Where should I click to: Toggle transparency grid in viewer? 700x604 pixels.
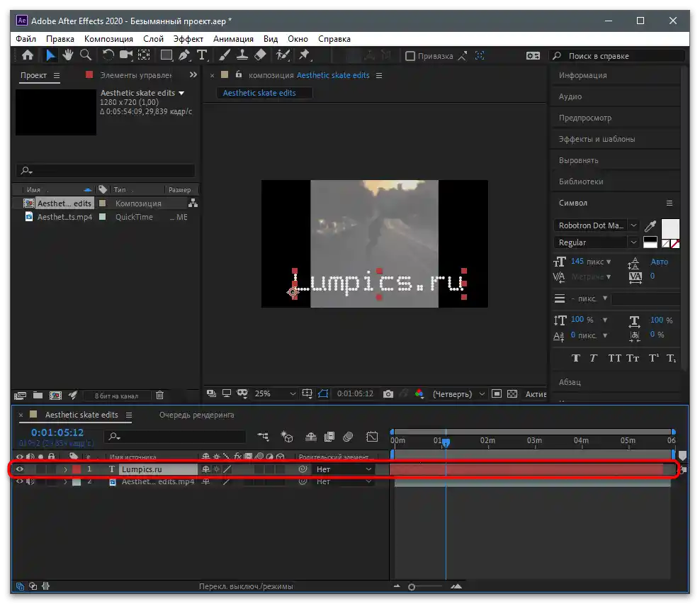512,394
